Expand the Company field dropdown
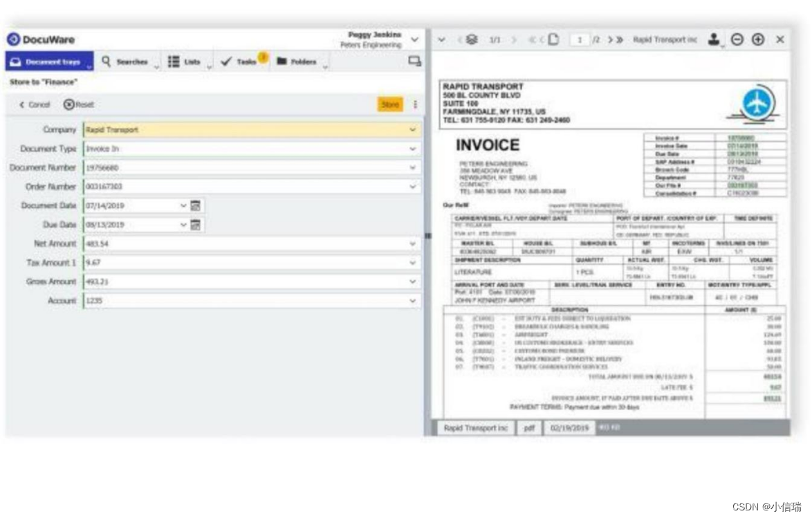This screenshot has width=812, height=518. [x=413, y=129]
